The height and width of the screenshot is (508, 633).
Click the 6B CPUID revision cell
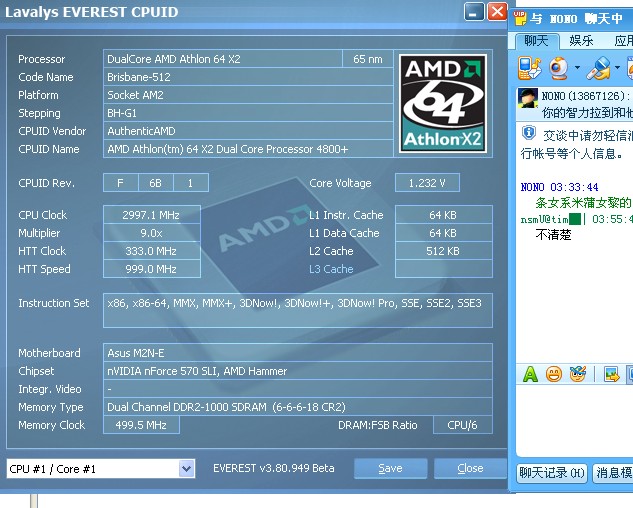click(x=156, y=183)
